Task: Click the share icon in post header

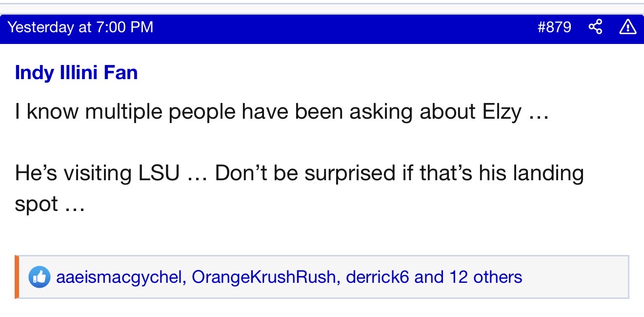Action: (x=595, y=27)
